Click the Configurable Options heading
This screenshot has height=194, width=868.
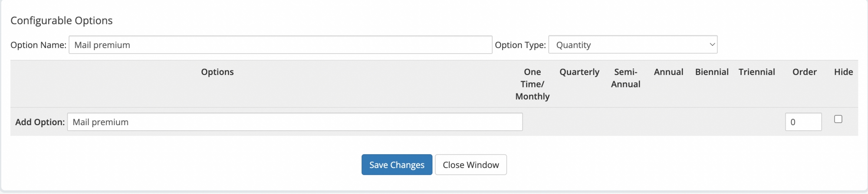(62, 21)
